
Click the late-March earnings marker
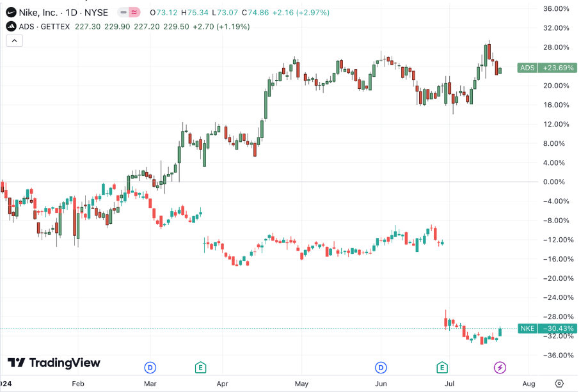tap(201, 367)
